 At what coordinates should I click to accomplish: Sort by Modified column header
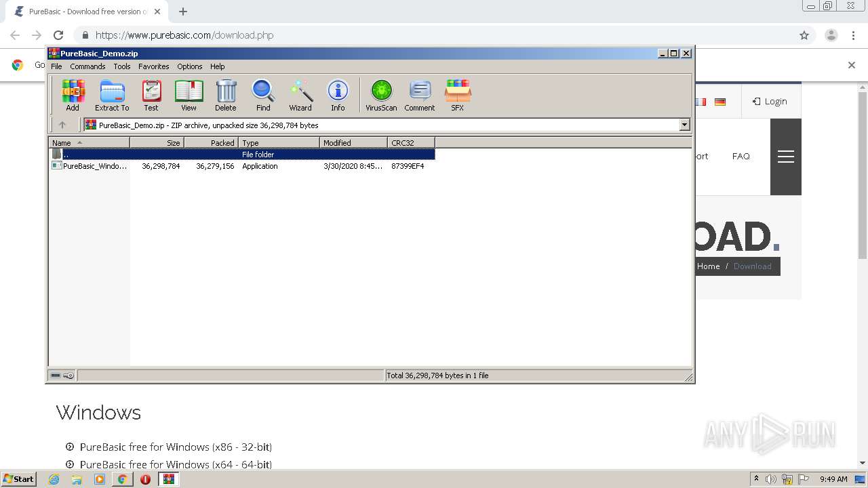pyautogui.click(x=353, y=142)
